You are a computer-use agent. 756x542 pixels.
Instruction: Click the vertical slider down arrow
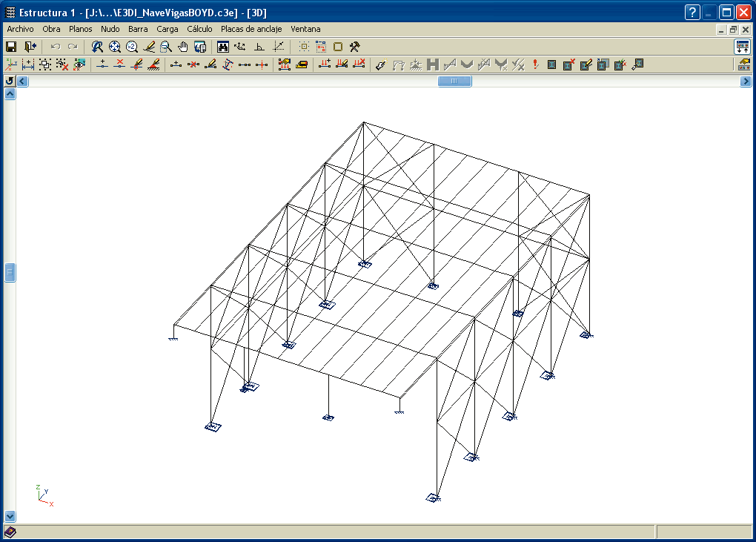[10, 516]
